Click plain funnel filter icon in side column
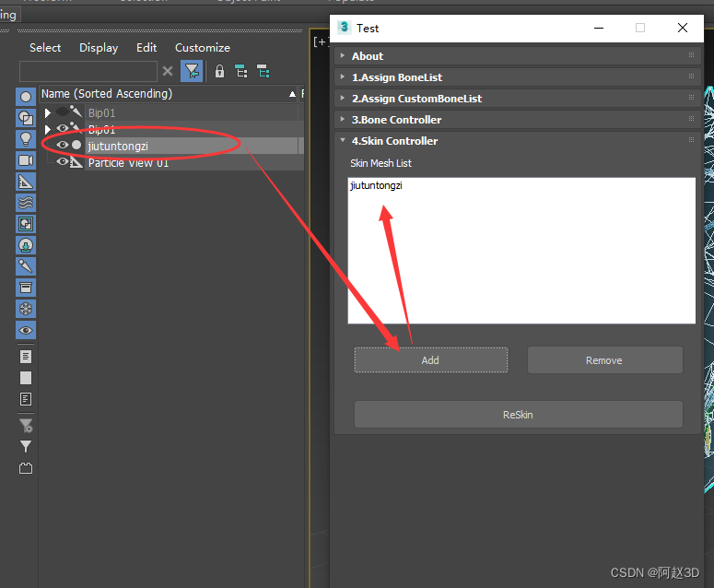 [x=26, y=446]
